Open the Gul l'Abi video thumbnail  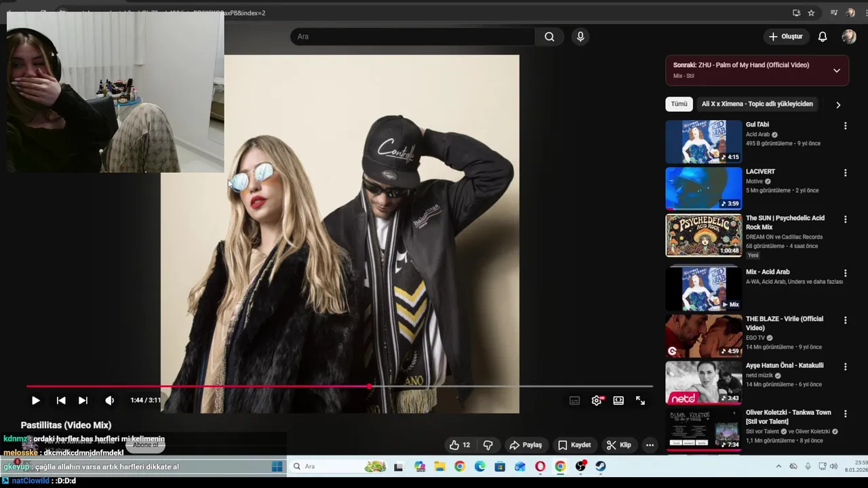coord(704,142)
